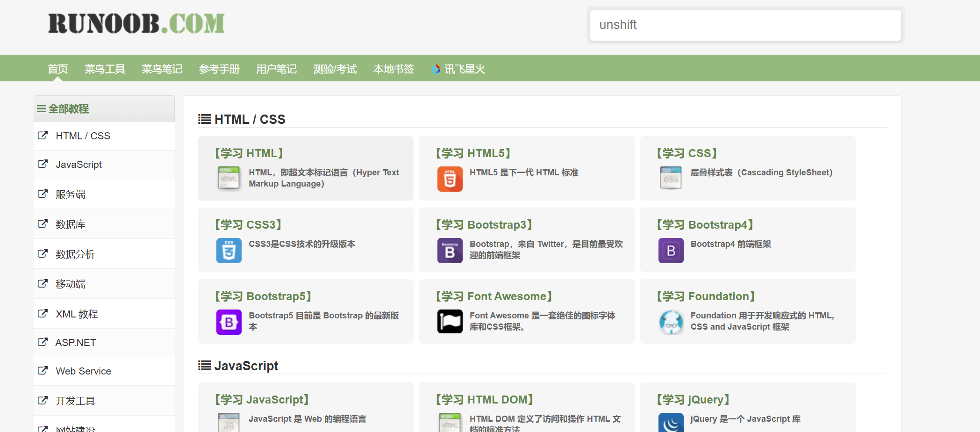Image resolution: width=980 pixels, height=432 pixels.
Task: Open ASP.NET category in the sidebar
Action: click(76, 343)
